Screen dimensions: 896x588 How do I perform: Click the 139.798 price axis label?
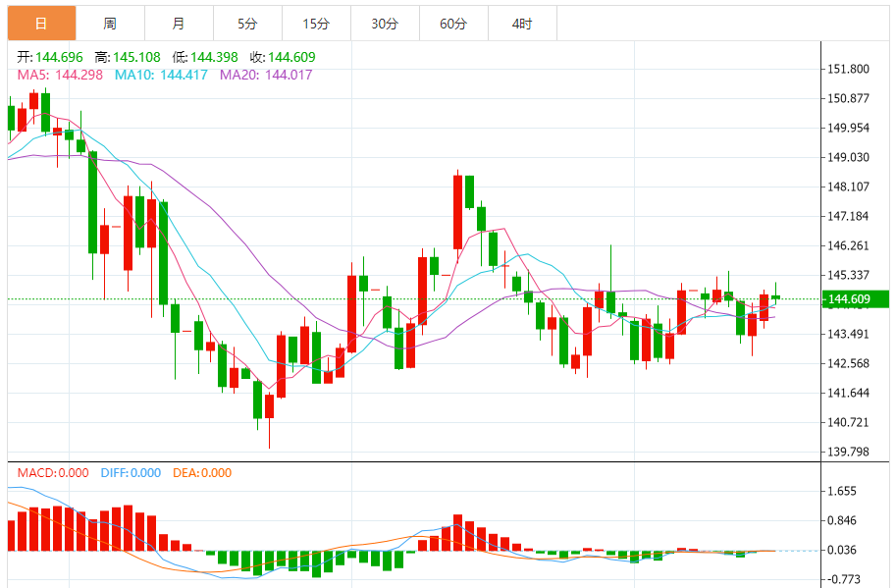(x=849, y=452)
